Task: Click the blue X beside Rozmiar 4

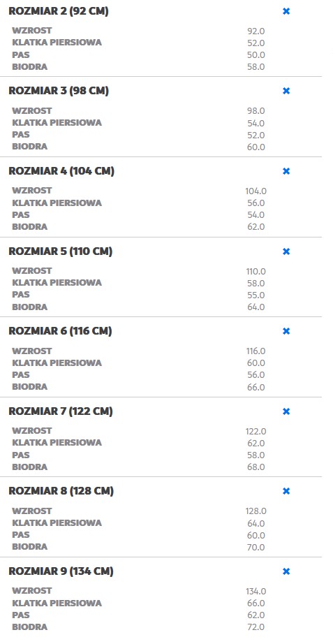Action: tap(286, 171)
